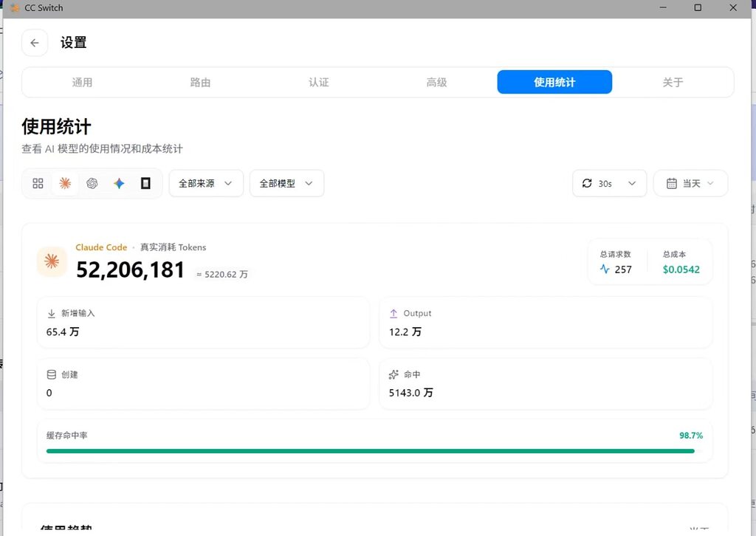Click the sparkle icon beside 命中
Screen dimensions: 756x536
(x=394, y=374)
